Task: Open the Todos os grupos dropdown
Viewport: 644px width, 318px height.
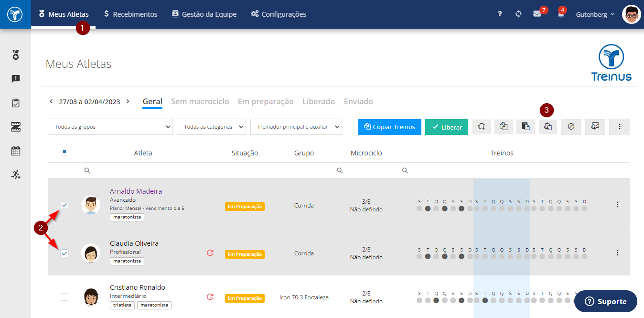Action: point(110,127)
